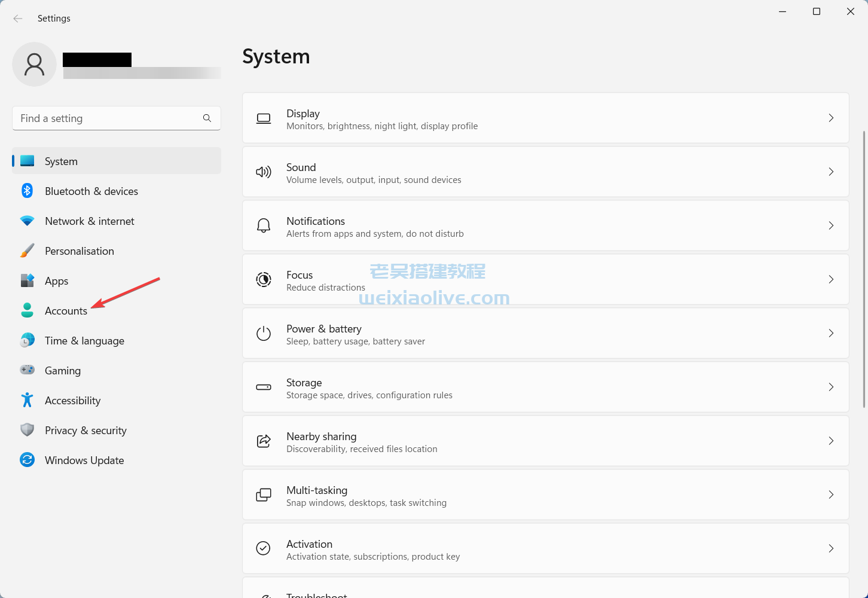Open Sound settings label
The height and width of the screenshot is (598, 868).
coord(301,167)
